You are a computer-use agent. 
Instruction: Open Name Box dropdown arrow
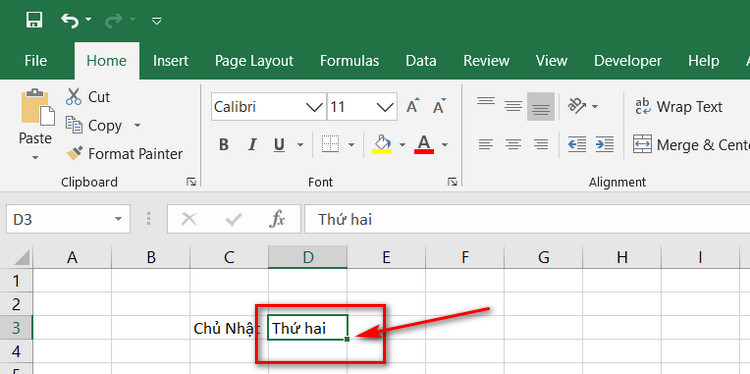[x=118, y=220]
